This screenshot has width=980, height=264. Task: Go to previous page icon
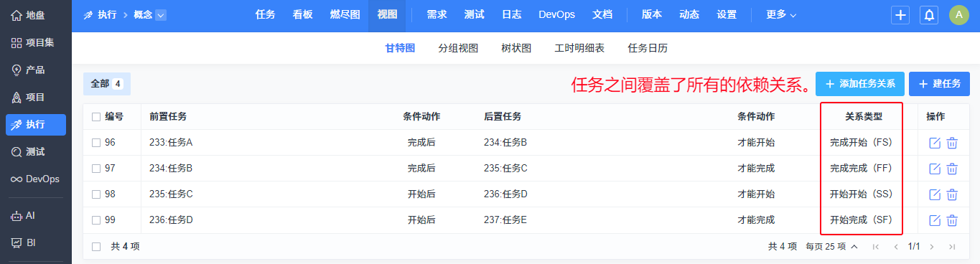click(x=895, y=247)
